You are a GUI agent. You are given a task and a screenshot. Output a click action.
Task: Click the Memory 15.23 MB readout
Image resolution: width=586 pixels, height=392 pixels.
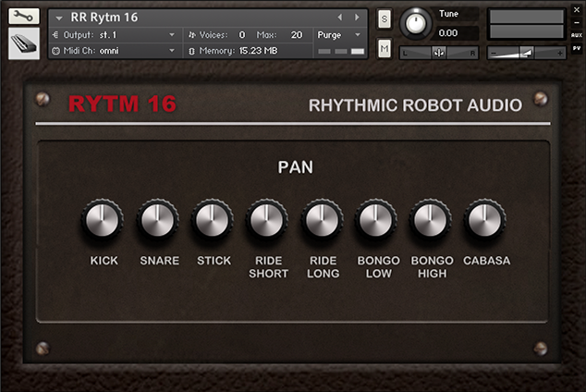(x=258, y=51)
